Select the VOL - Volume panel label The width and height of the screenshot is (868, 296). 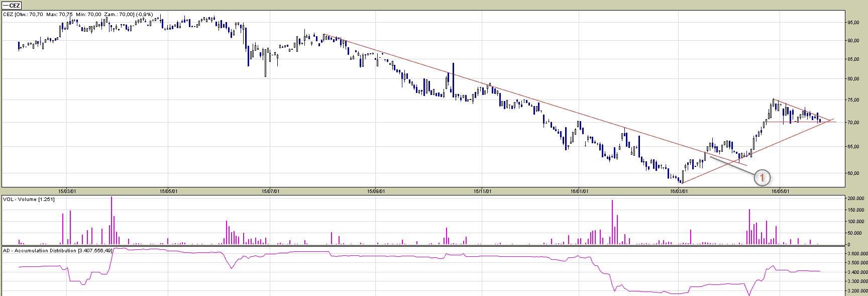click(x=29, y=200)
